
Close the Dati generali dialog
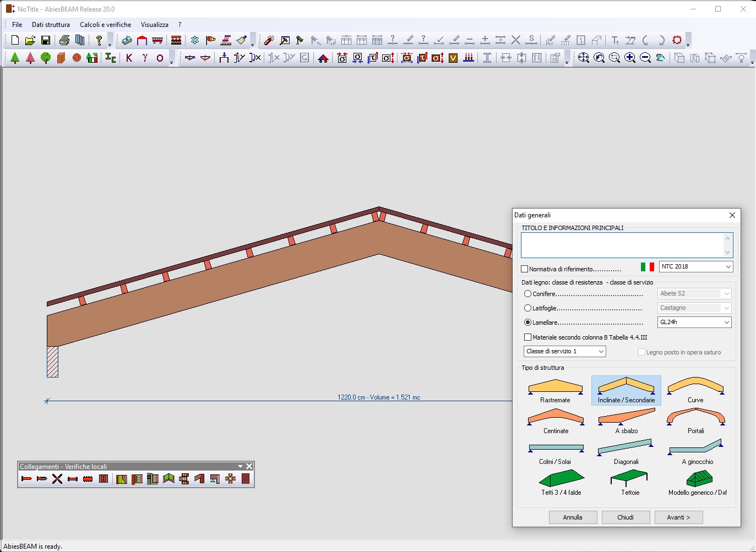(732, 215)
